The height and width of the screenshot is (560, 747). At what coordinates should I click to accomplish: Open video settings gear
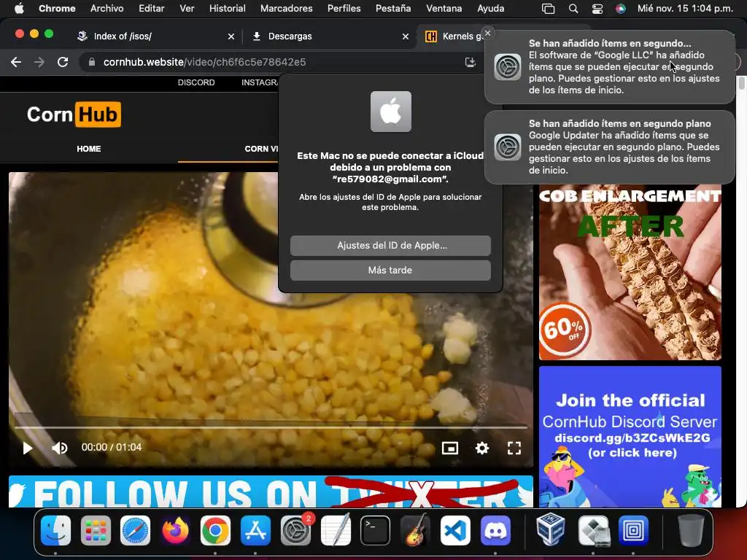click(x=482, y=448)
